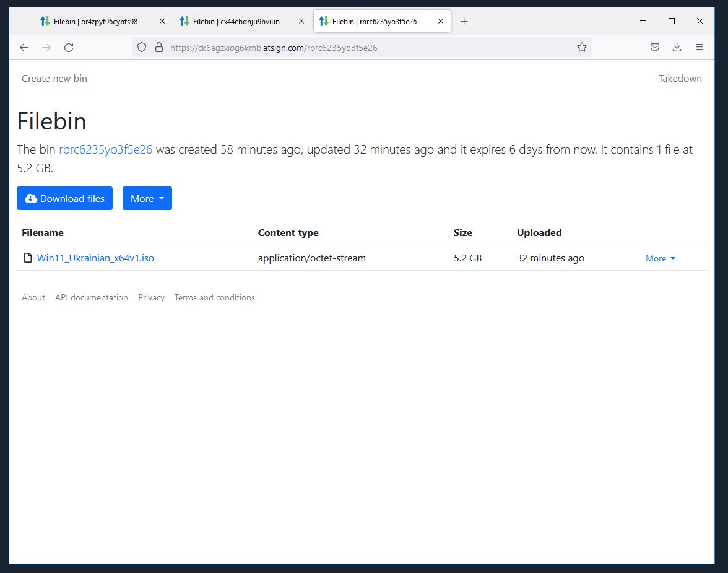Click the file icon beside Win11_Ukrainian_x64v1.iso
This screenshot has width=728, height=573.
pyautogui.click(x=28, y=258)
